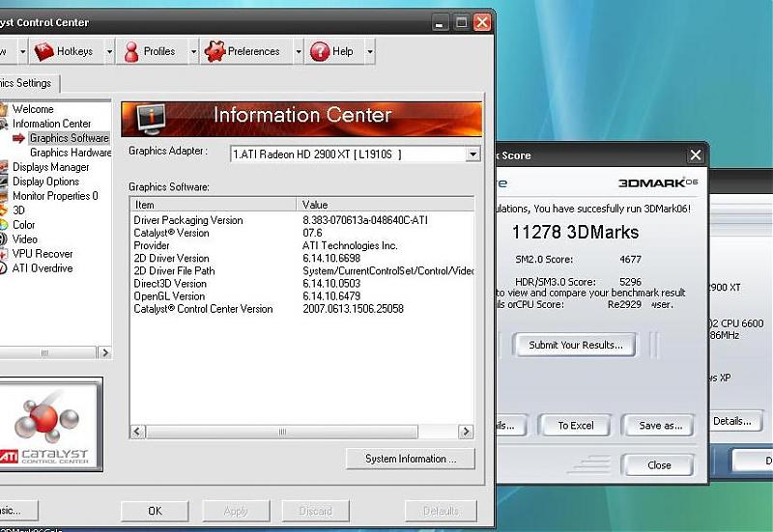This screenshot has height=532, width=773.
Task: Click the Catalyst Control Center logo image
Action: point(49,424)
